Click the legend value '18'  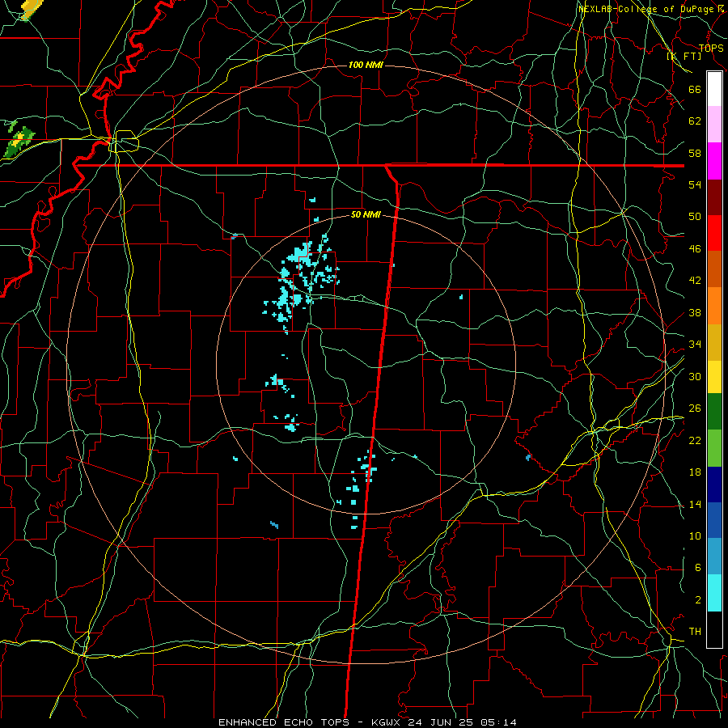695,472
